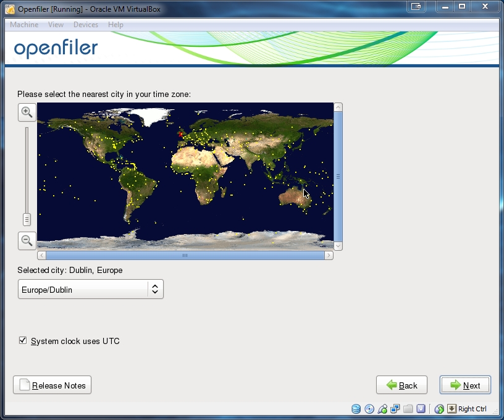Click the optical CD drive status icon
504x420 pixels.
coord(369,409)
